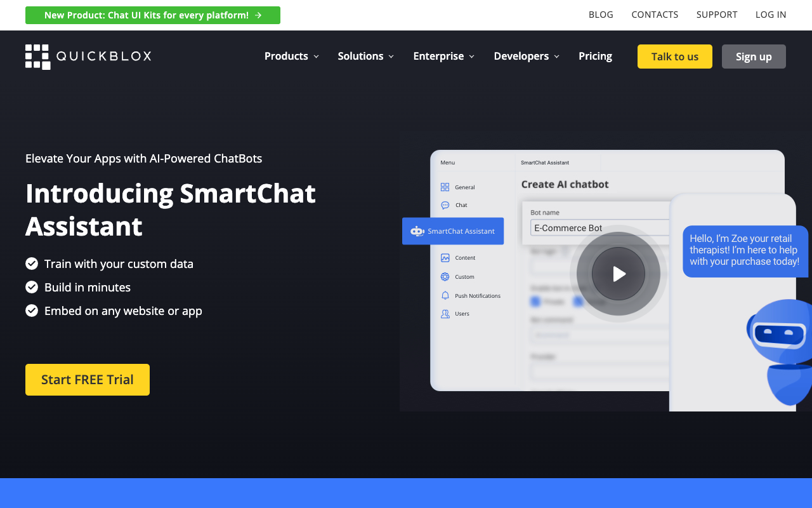Click the SmartChat Assistant robot icon

(417, 231)
